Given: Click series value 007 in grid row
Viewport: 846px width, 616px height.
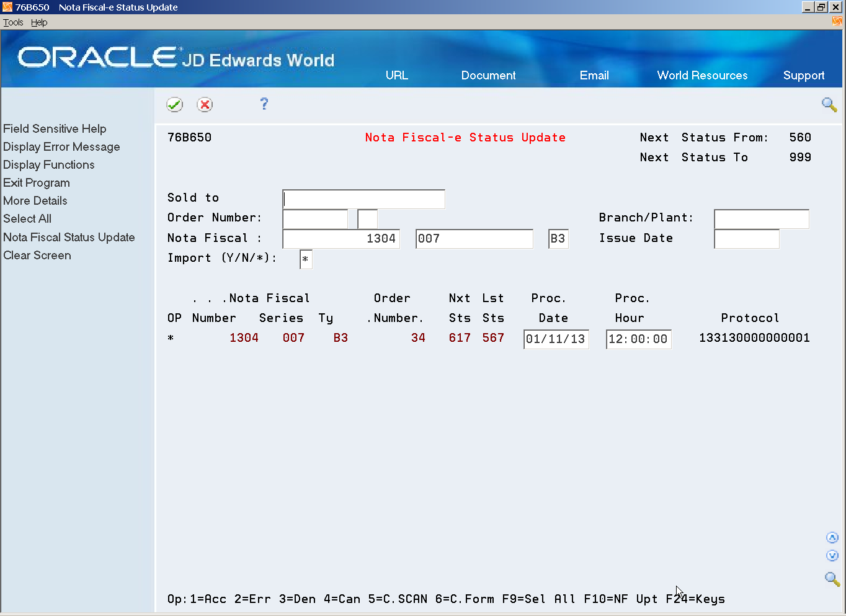Looking at the screenshot, I should [293, 338].
